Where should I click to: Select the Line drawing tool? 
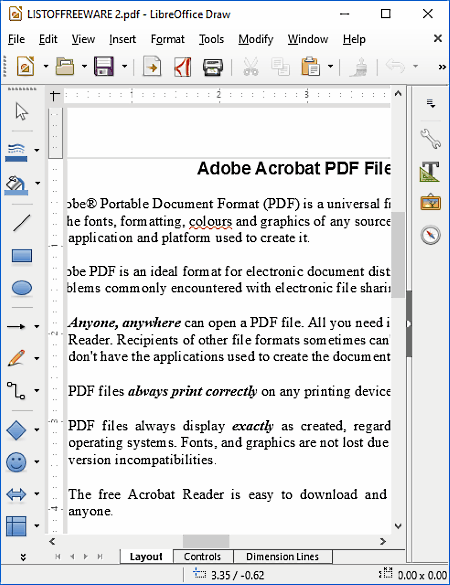click(x=22, y=223)
